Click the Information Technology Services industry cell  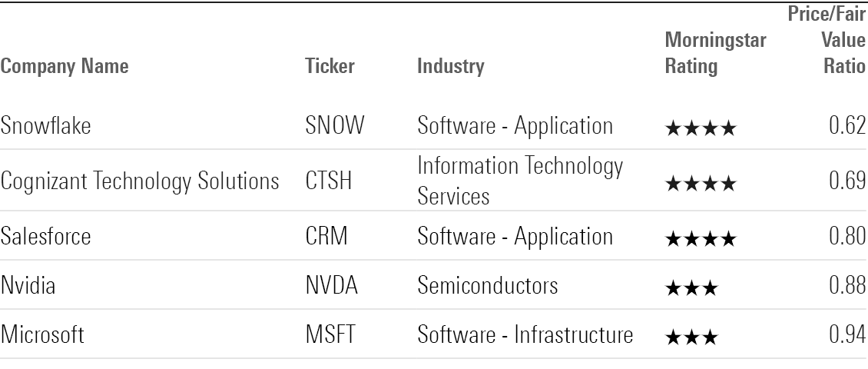(520, 181)
